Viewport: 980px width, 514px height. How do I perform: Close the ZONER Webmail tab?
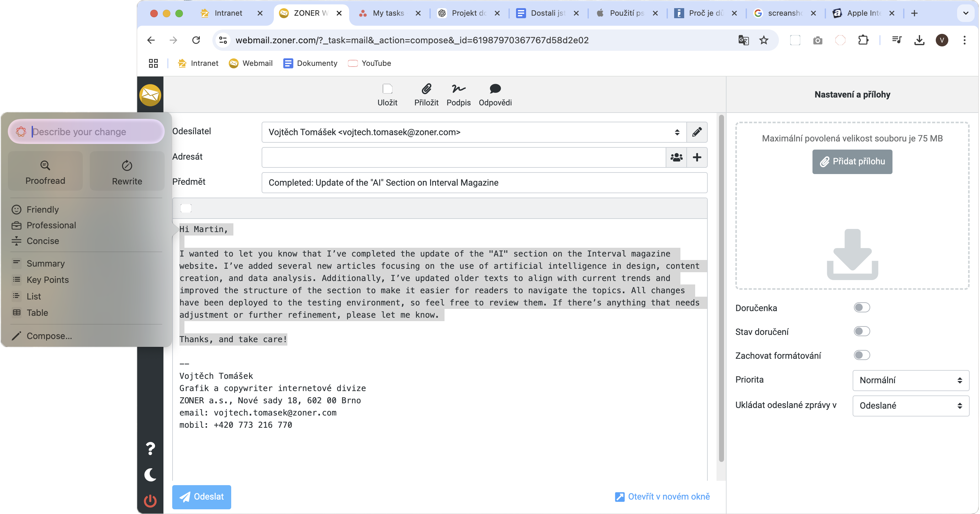point(339,13)
